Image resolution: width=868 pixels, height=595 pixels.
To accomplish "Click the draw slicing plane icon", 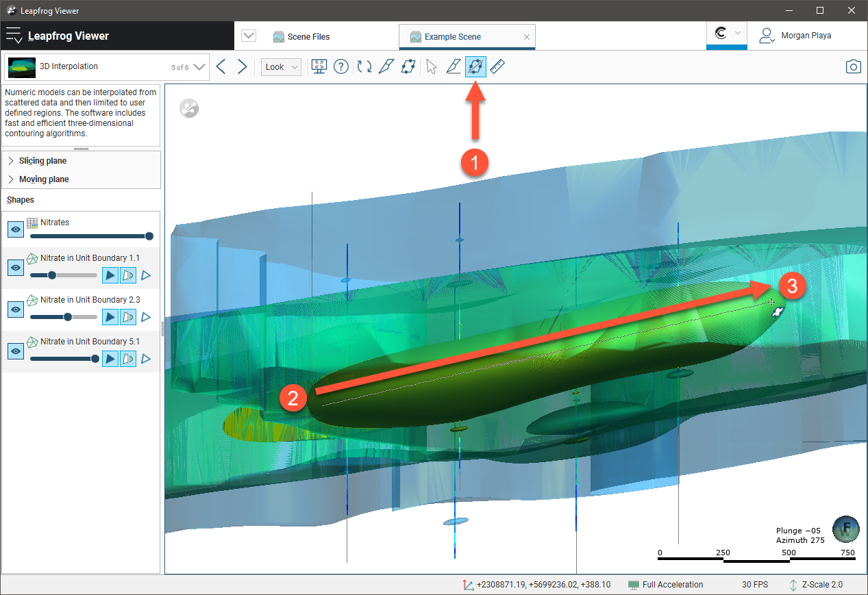I will point(386,66).
